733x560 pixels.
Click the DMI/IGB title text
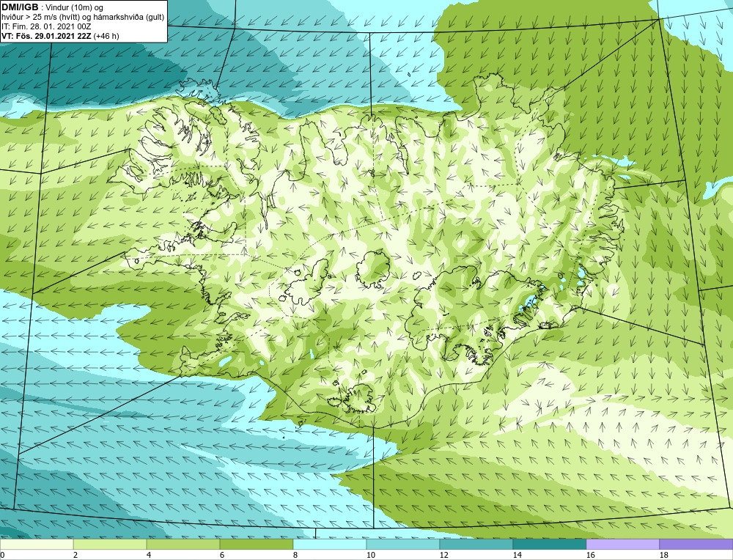(20, 7)
